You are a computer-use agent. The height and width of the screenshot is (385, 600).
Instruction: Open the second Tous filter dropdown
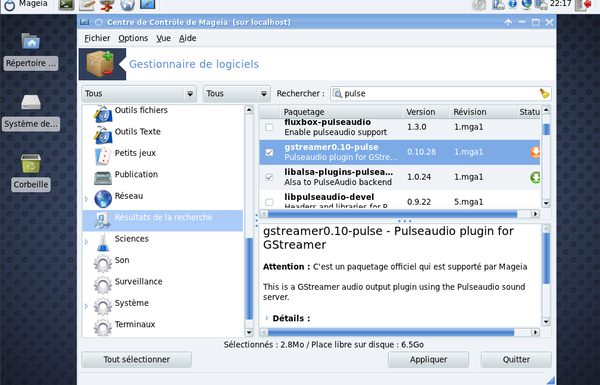click(x=236, y=94)
